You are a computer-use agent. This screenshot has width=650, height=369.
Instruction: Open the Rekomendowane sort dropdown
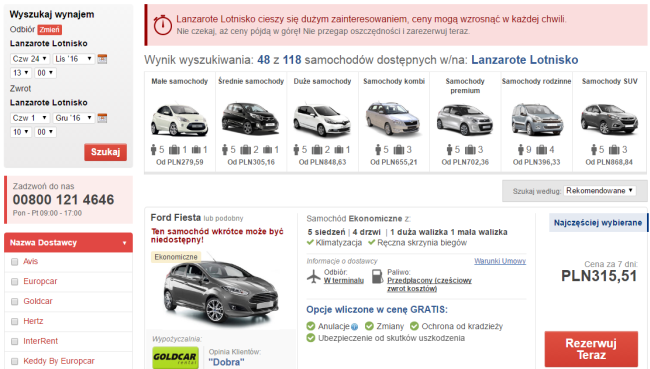point(599,191)
